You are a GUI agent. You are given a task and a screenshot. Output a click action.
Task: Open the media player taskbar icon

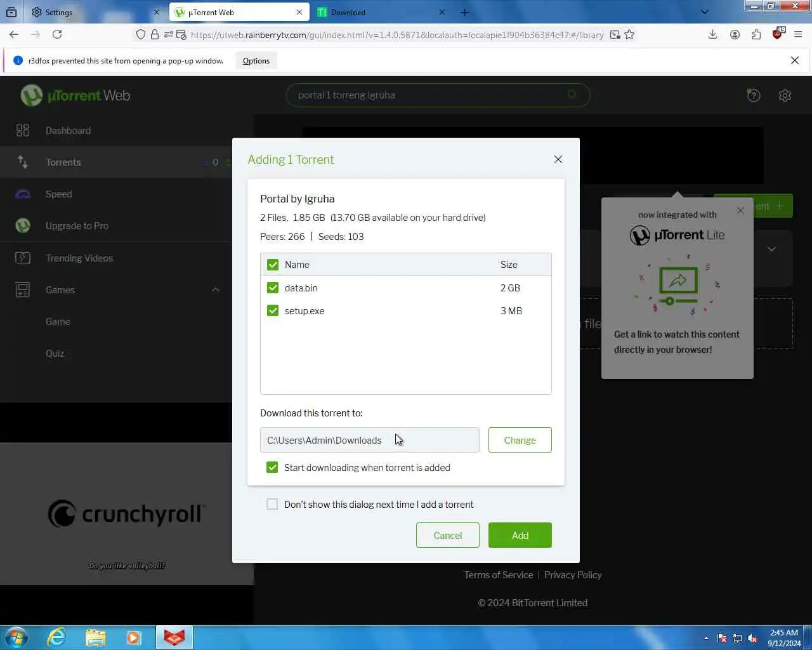(x=134, y=637)
